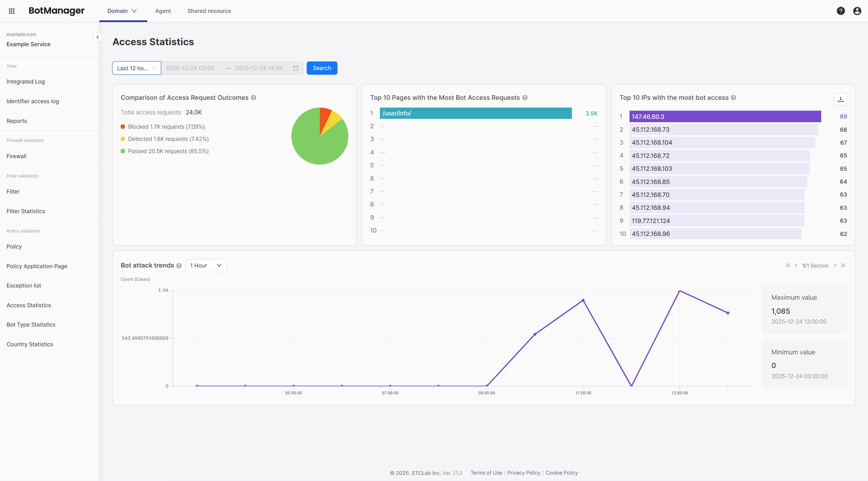Image resolution: width=868 pixels, height=481 pixels.
Task: Click the help icon in the top bar
Action: [841, 11]
